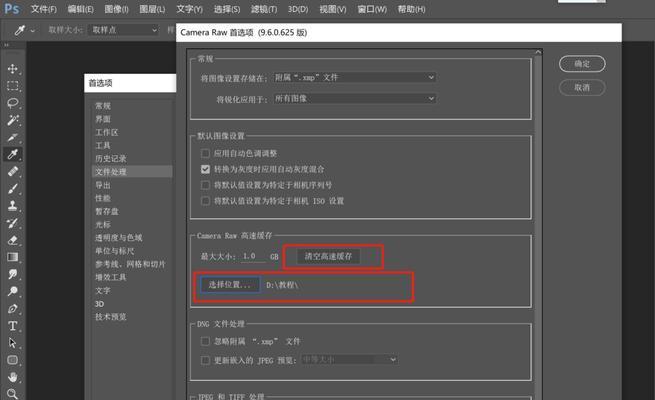This screenshot has height=400, width=655.
Task: Select the Rectangular Marquee tool
Action: click(x=13, y=86)
